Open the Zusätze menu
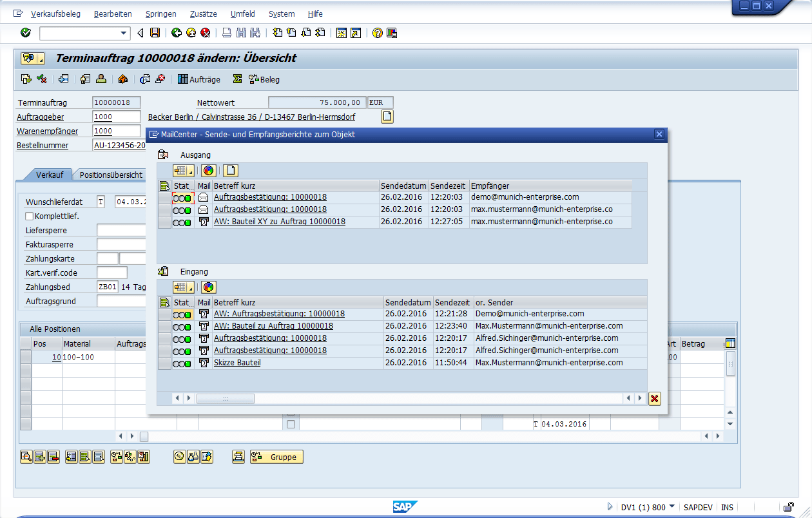 tap(204, 14)
